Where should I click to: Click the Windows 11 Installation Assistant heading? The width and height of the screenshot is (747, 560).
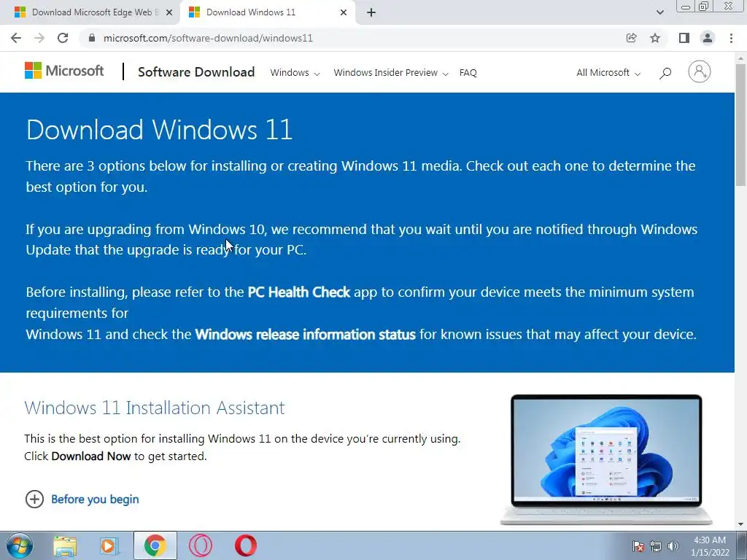pos(155,408)
